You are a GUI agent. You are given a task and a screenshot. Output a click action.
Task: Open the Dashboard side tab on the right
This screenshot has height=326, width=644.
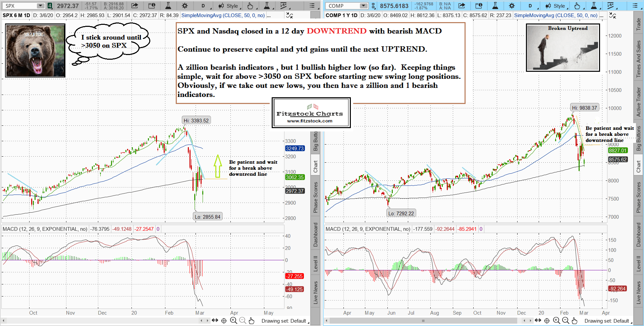coord(638,234)
